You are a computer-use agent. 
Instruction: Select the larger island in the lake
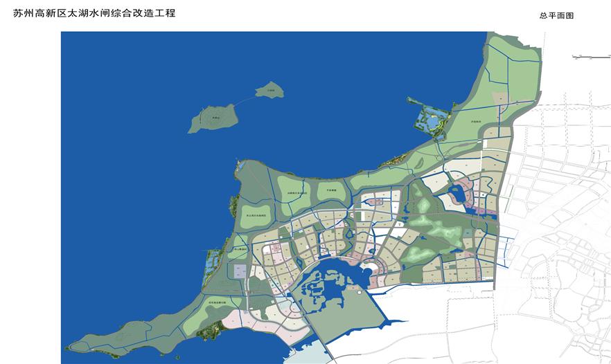click(213, 118)
